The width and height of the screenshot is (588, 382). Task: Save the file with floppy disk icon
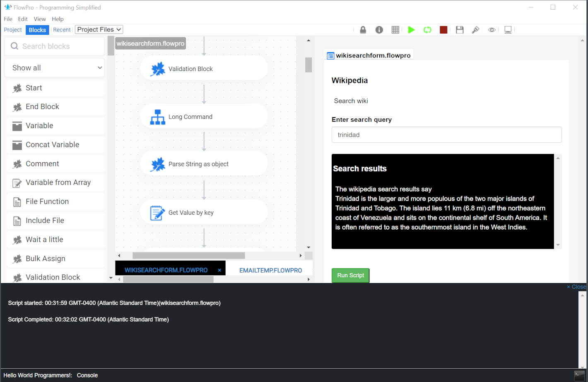pyautogui.click(x=460, y=30)
